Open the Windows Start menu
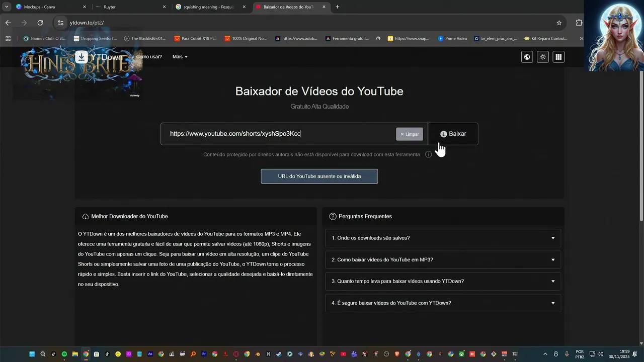The image size is (644, 362). tap(32, 354)
